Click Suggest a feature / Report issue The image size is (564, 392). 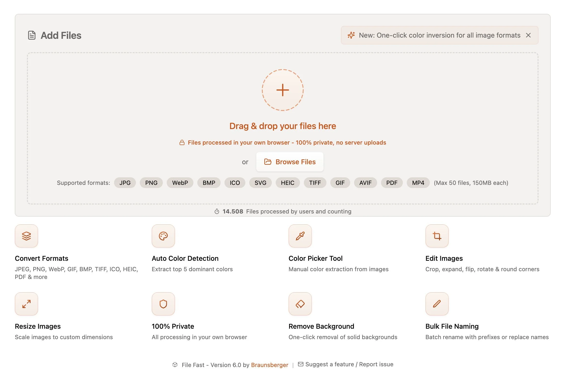(x=349, y=364)
